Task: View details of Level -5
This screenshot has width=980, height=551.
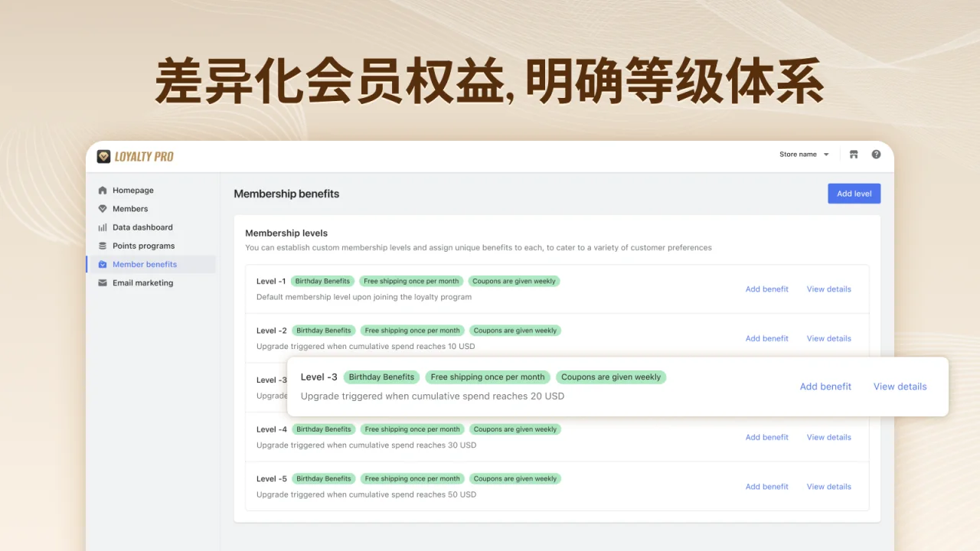Action: point(828,487)
